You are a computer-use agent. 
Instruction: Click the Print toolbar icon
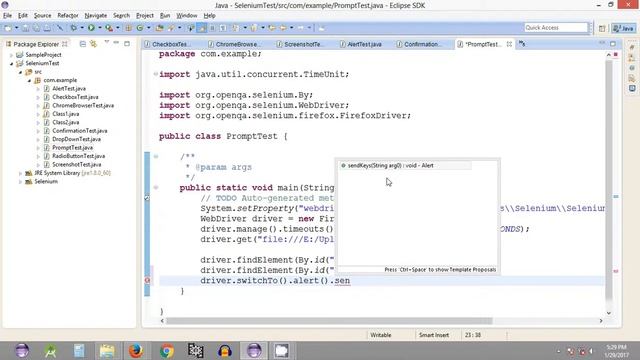[47, 28]
